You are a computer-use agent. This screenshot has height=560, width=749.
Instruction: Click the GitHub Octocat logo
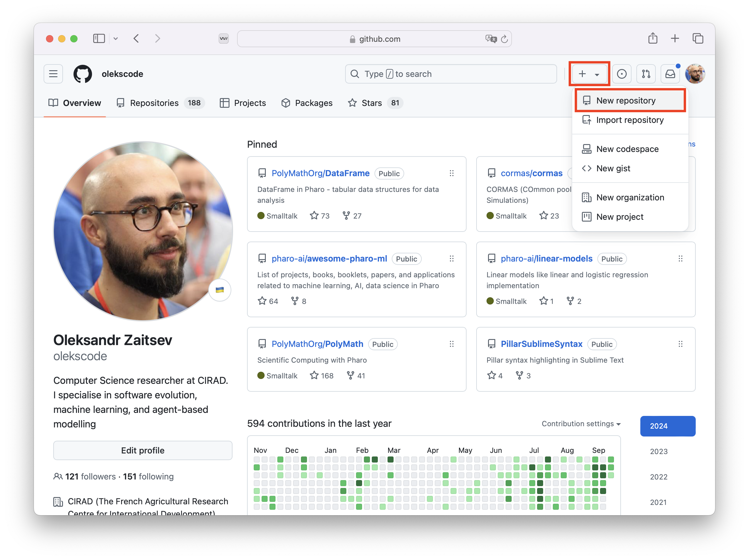coord(83,74)
